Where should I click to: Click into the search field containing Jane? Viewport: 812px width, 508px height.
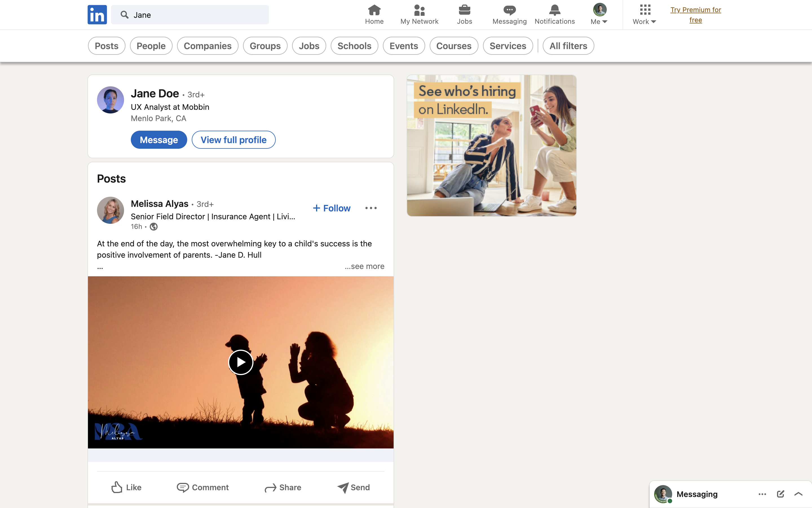(x=190, y=15)
